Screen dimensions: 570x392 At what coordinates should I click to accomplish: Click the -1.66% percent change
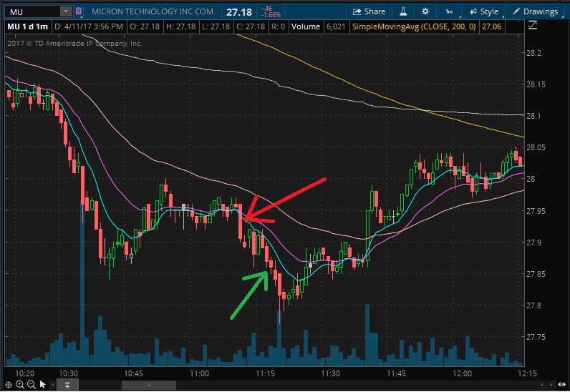(271, 15)
